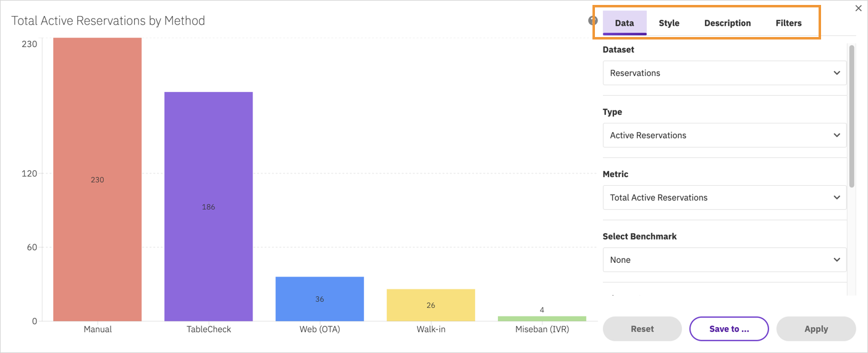Select the green Miseban (IVR) bar
The image size is (868, 353).
[542, 318]
